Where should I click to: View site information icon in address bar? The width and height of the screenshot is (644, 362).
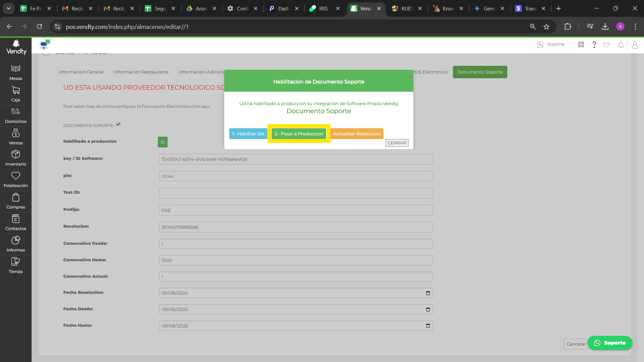58,27
